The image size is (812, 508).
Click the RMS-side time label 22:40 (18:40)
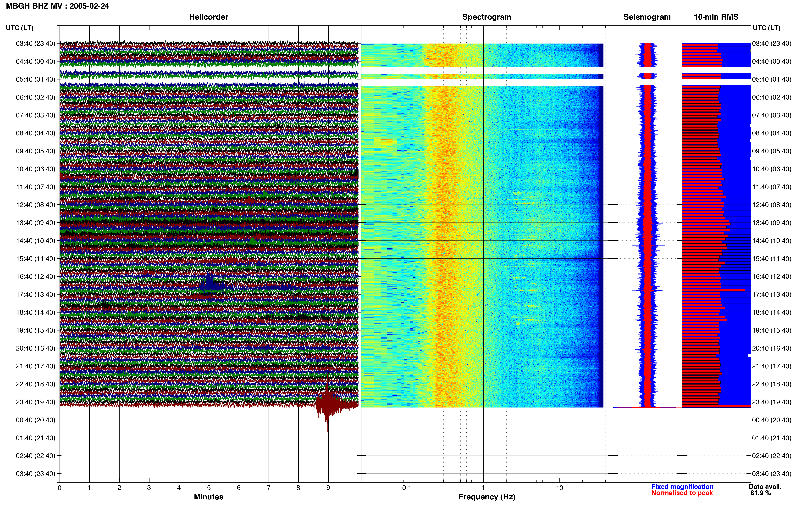pos(772,384)
